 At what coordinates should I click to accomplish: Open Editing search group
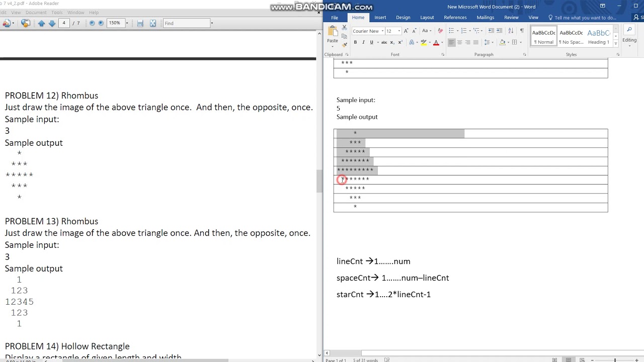[x=629, y=36]
